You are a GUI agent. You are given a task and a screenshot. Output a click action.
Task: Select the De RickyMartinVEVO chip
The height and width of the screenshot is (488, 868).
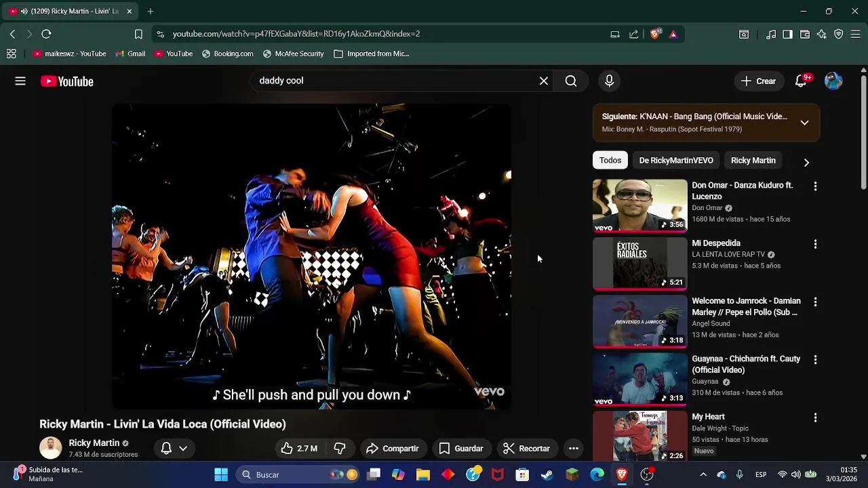point(676,161)
